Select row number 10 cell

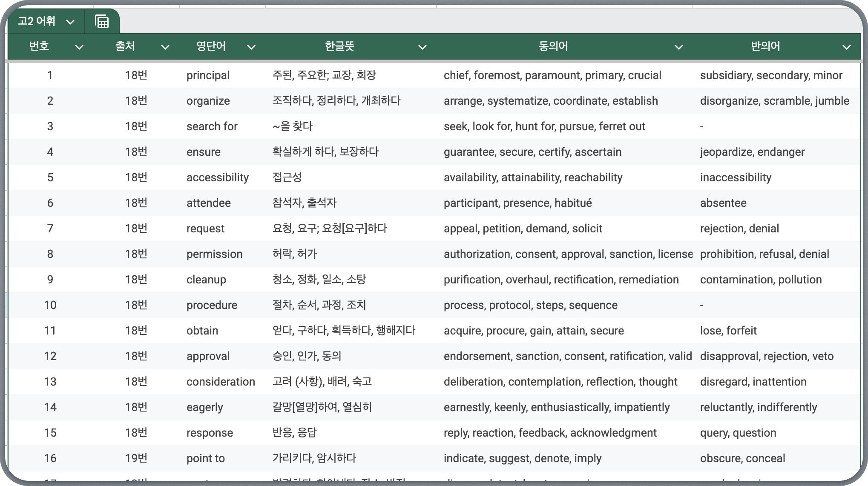[50, 305]
